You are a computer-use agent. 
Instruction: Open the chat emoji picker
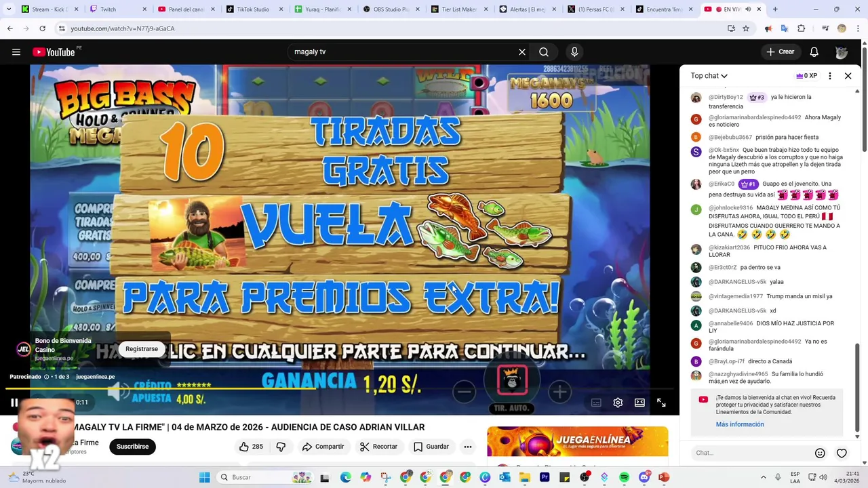(x=820, y=453)
